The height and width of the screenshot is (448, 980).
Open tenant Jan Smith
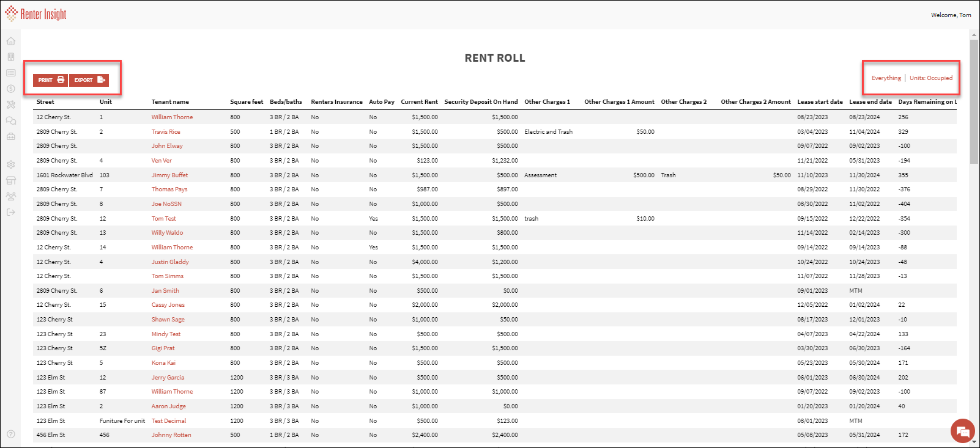165,290
